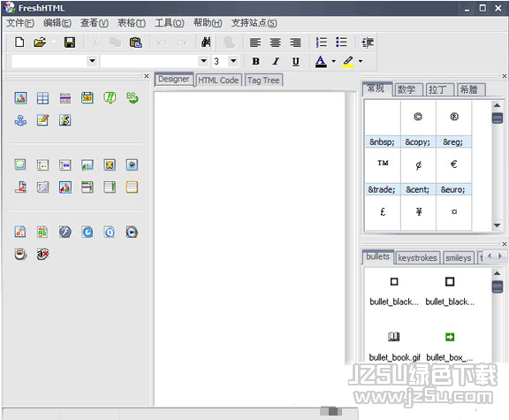Insert ActiveX control icon
509x420 pixels.
(42, 254)
